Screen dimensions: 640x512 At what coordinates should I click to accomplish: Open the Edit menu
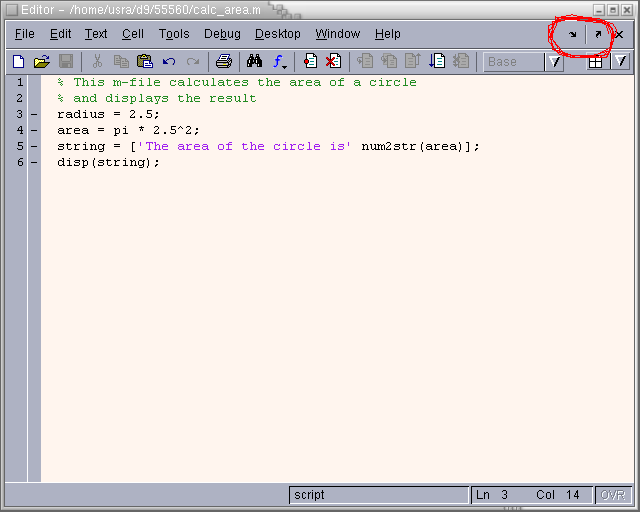(60, 34)
